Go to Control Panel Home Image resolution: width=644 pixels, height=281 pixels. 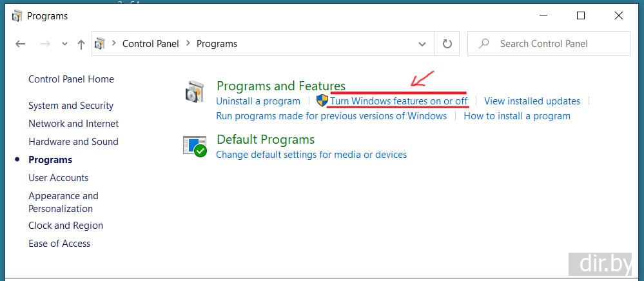click(x=71, y=79)
